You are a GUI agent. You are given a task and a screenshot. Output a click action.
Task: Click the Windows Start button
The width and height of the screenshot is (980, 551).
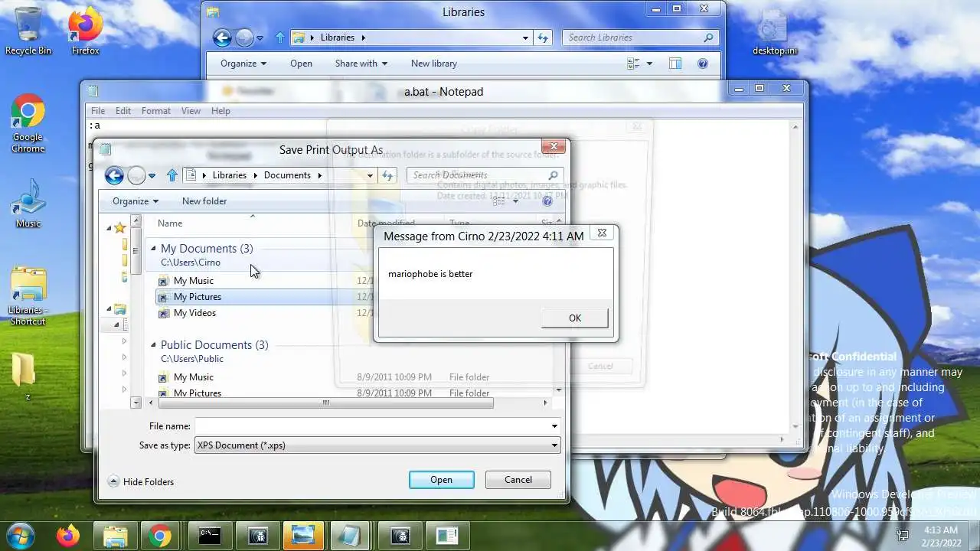20,536
